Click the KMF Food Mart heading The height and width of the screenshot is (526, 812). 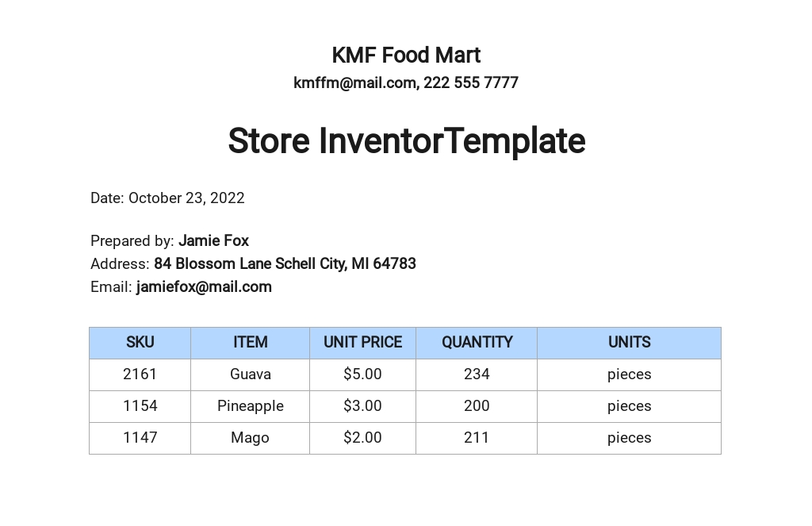point(406,56)
